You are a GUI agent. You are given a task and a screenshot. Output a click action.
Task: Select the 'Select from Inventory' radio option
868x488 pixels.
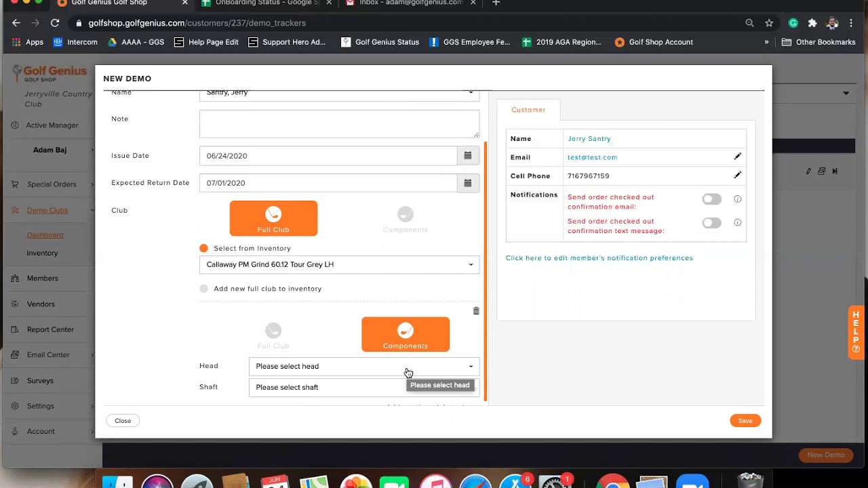pos(203,249)
